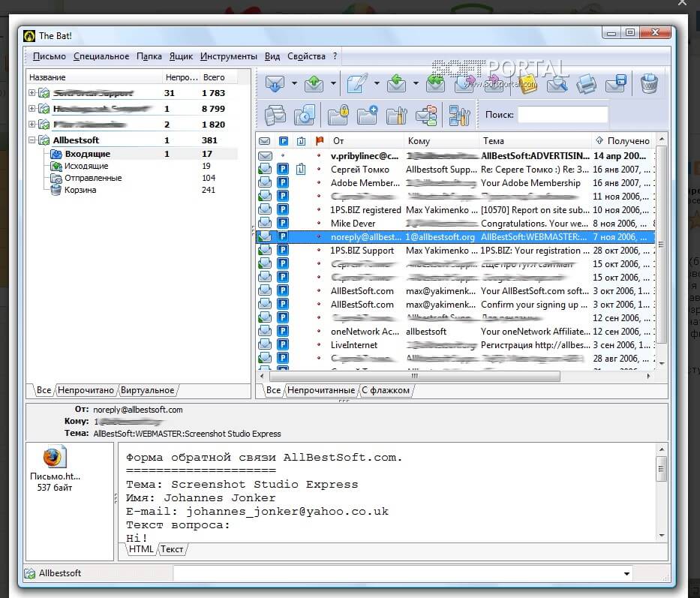The height and width of the screenshot is (598, 700).
Task: Select the Отправленные folder
Action: tap(93, 178)
